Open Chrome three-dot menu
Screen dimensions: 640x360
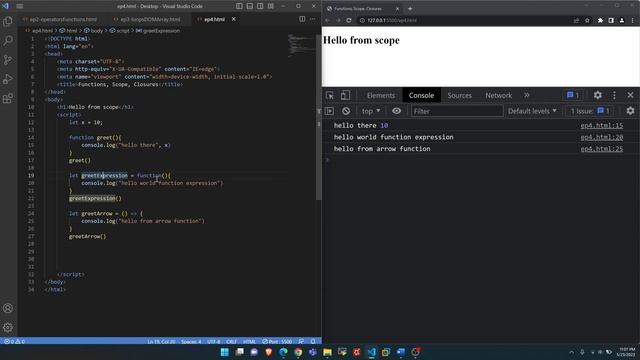point(633,20)
